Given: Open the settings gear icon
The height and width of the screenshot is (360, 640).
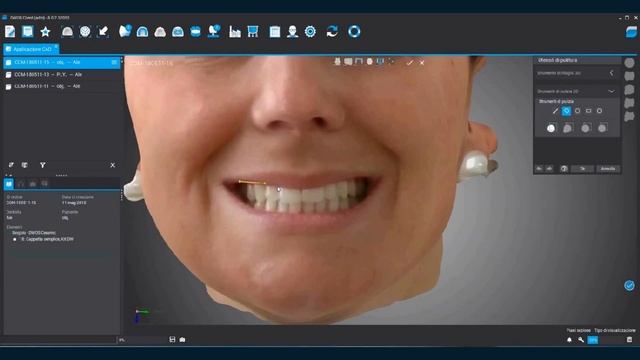Looking at the screenshot, I should click(310, 31).
